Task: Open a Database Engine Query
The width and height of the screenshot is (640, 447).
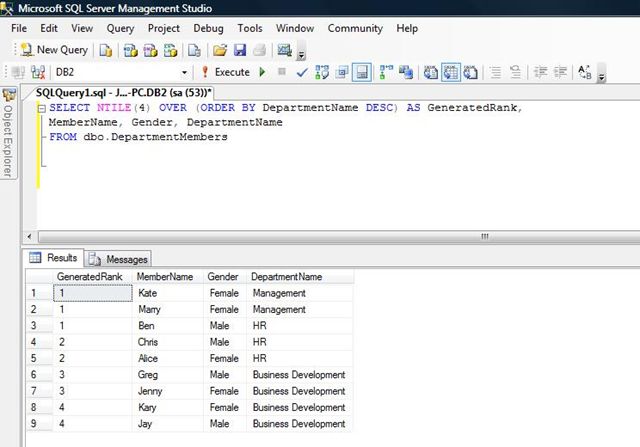Action: (105, 50)
